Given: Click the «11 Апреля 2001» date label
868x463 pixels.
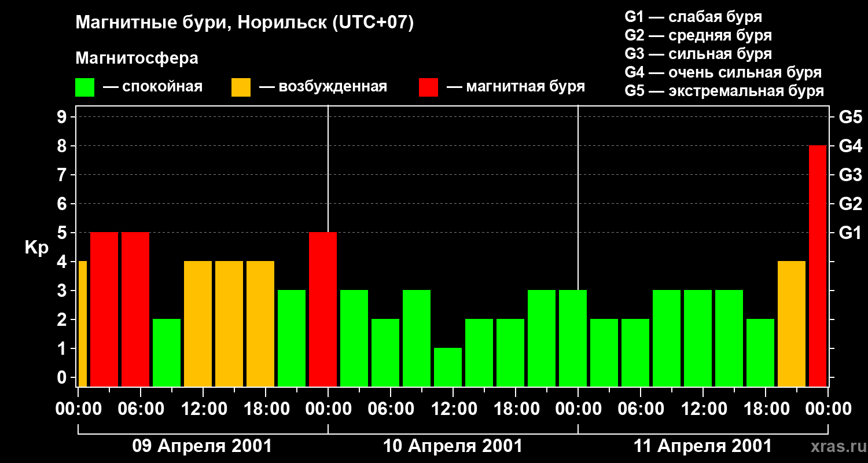Looking at the screenshot, I should click(703, 446).
